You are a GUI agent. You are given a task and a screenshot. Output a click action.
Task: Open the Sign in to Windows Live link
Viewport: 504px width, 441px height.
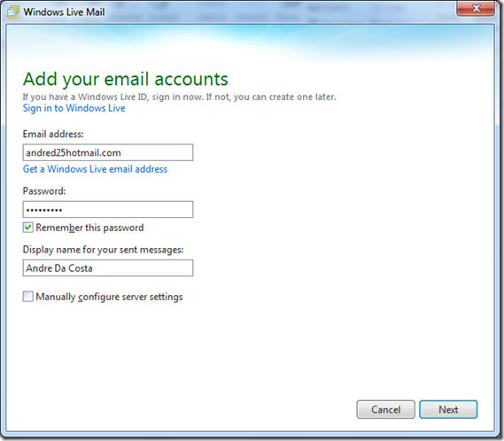click(x=74, y=108)
